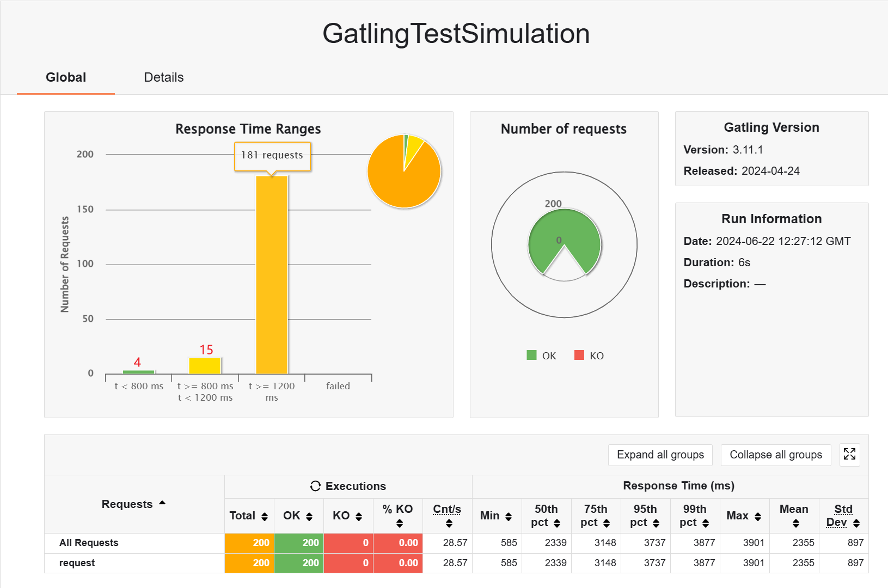888x588 pixels.
Task: Sort Requests column using the caret
Action: click(x=162, y=503)
